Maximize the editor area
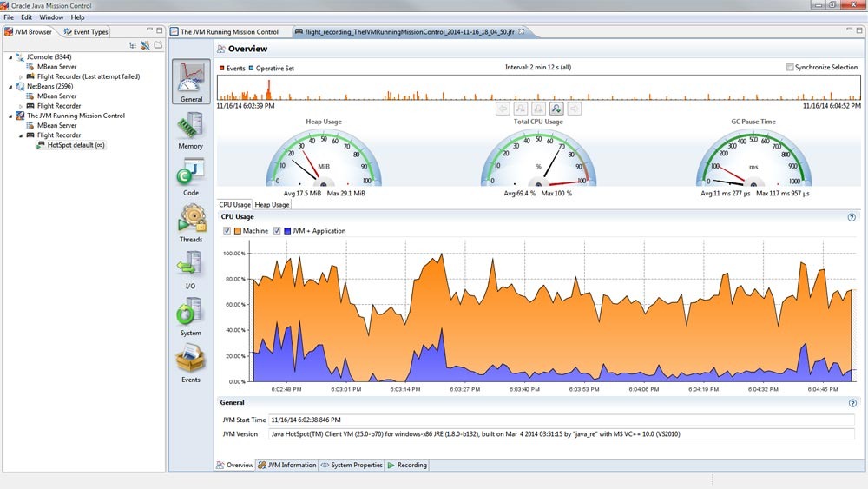Image resolution: width=868 pixels, height=489 pixels. click(858, 30)
